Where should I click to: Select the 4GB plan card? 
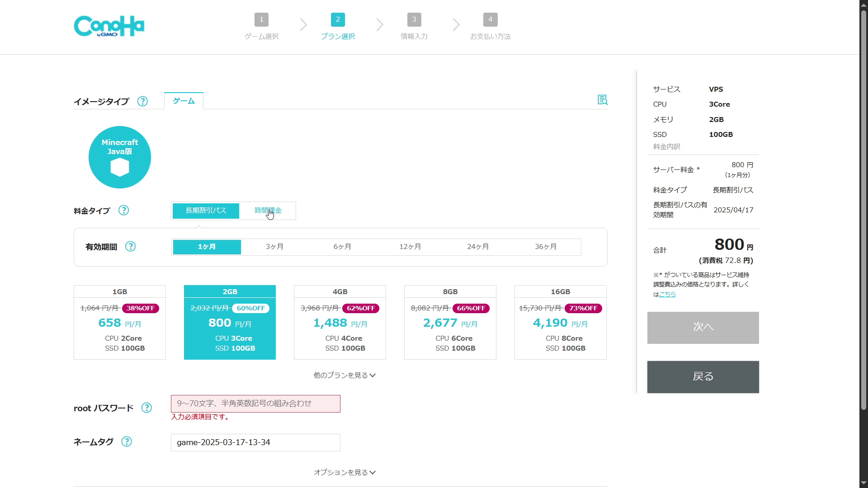[x=340, y=322]
